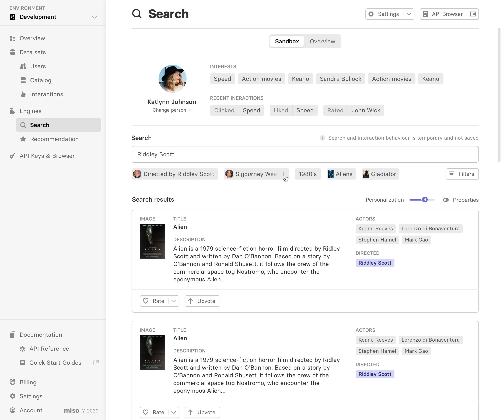Toggle the 1980's suggestion chip
Image resolution: width=504 pixels, height=420 pixels.
coord(308,174)
